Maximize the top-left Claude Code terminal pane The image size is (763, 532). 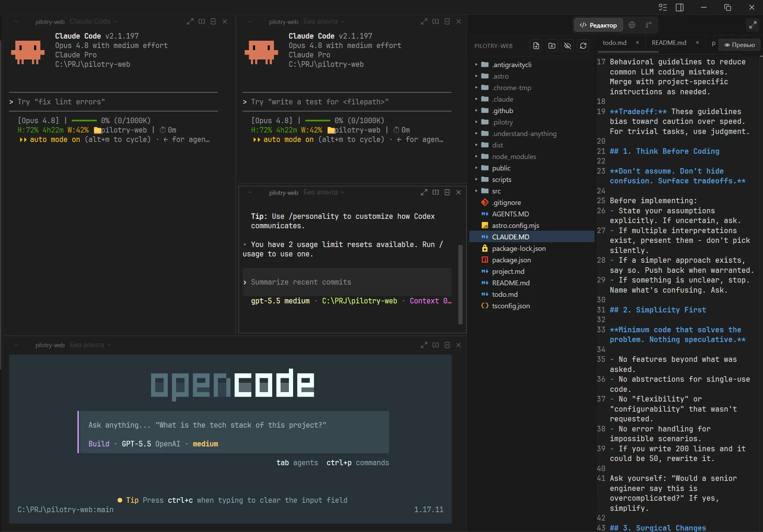tap(190, 22)
